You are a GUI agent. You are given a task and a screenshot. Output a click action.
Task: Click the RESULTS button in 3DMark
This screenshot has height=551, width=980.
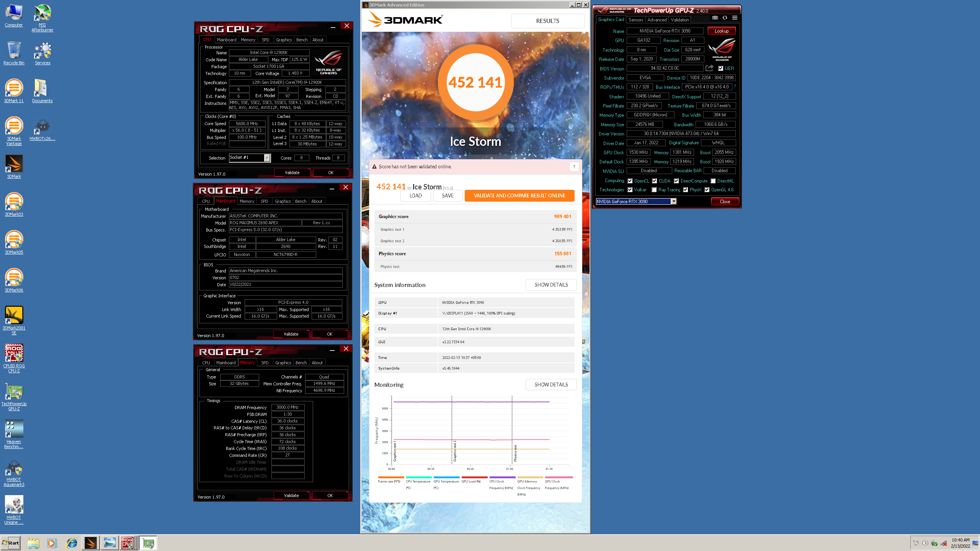tap(547, 21)
